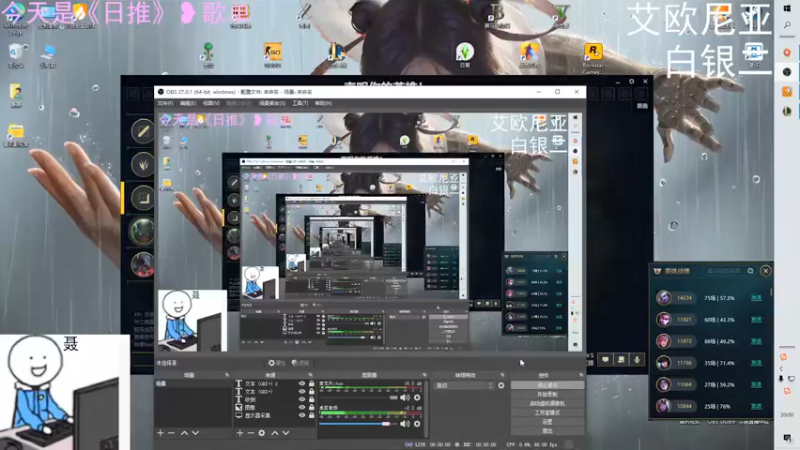Image resolution: width=800 pixels, height=450 pixels.
Task: Pop out the scenes dock header icon
Action: (x=227, y=375)
